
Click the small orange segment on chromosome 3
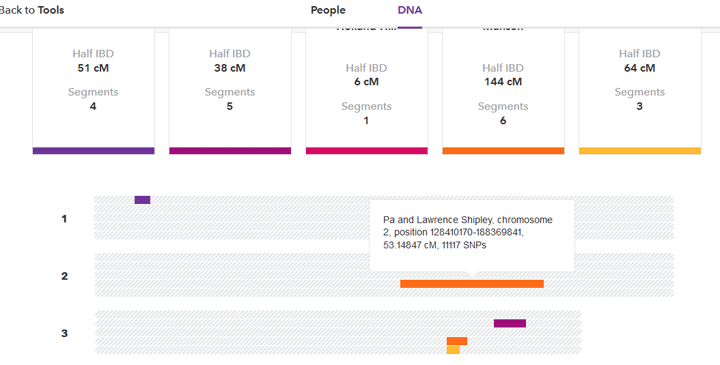pyautogui.click(x=457, y=341)
